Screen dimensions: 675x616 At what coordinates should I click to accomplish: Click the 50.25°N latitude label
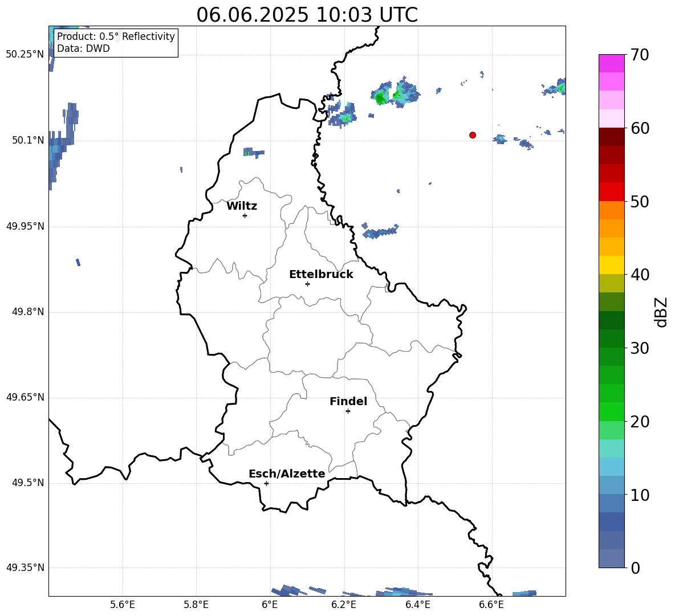pos(25,55)
